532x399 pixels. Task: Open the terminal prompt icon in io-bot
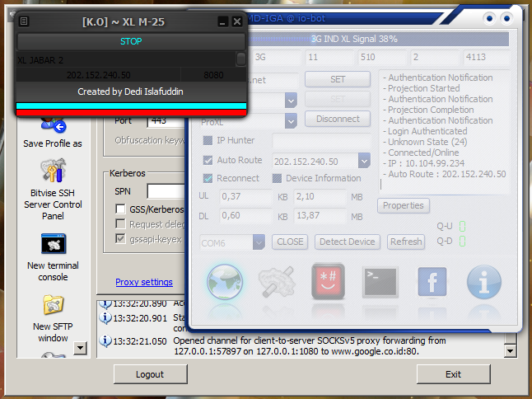[x=380, y=282]
